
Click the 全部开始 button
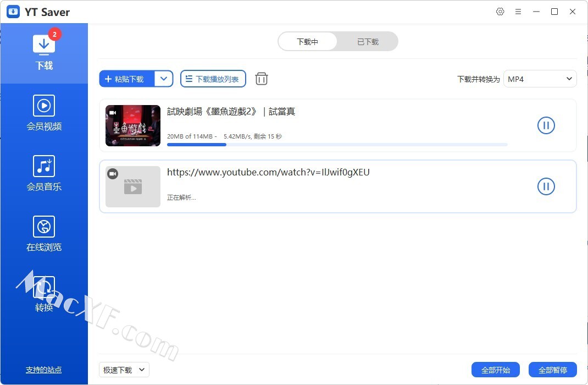tap(495, 370)
